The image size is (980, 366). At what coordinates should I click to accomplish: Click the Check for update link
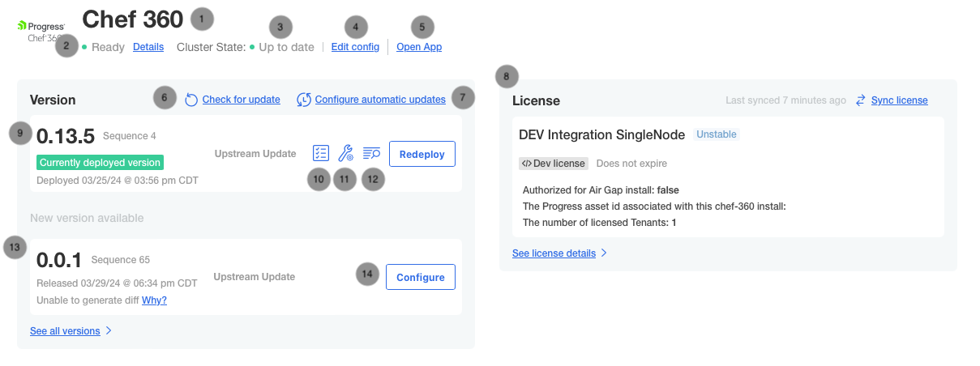241,100
